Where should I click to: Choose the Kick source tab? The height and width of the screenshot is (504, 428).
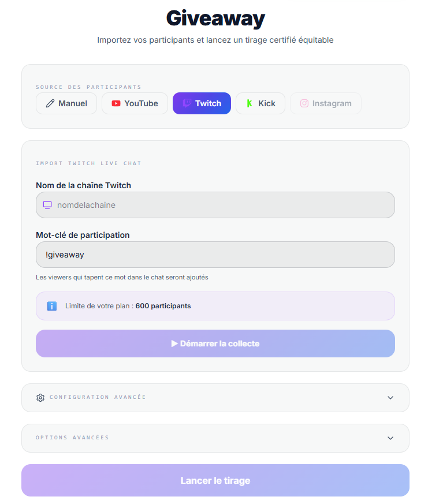pyautogui.click(x=260, y=103)
